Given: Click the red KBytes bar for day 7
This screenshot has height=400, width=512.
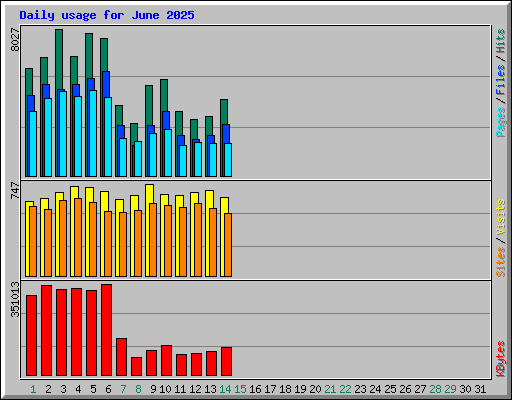Looking at the screenshot, I should point(121,357).
